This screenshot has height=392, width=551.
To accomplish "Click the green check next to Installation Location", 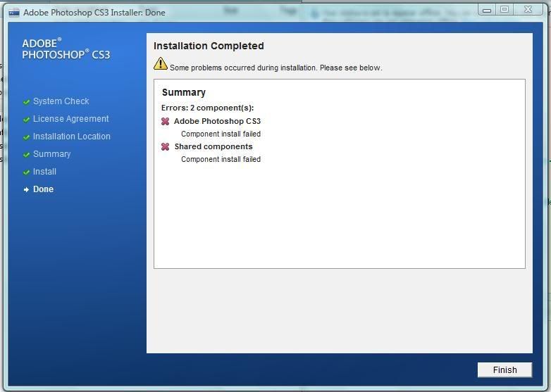I will point(26,137).
